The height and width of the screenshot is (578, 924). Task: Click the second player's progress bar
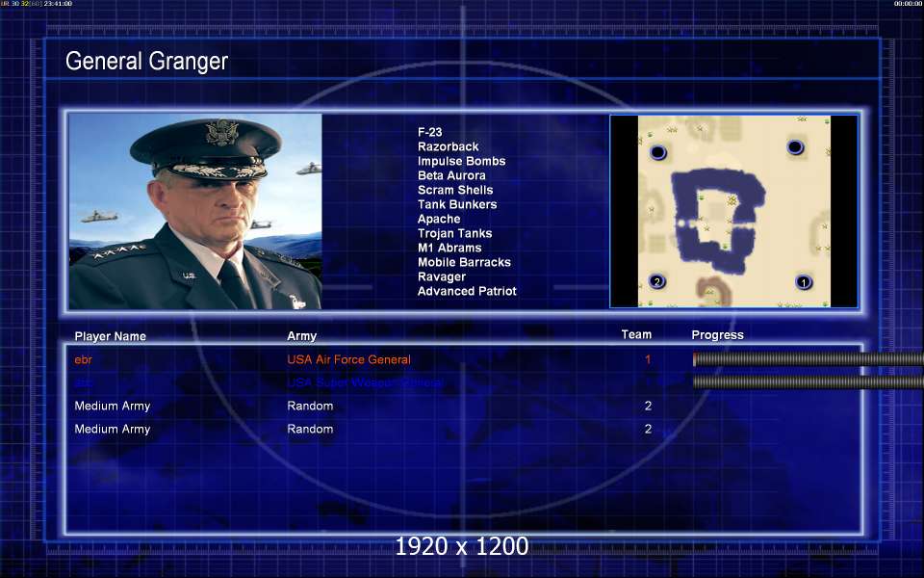(x=808, y=382)
